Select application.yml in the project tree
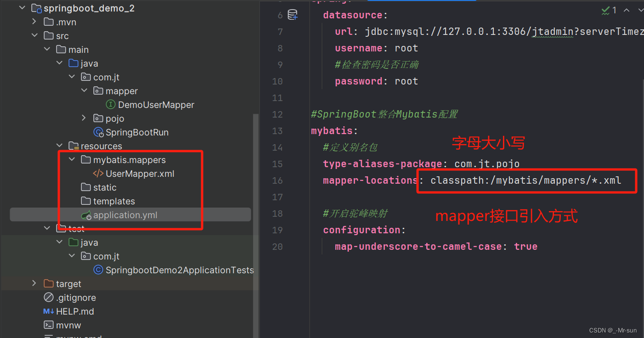Screen dimensions: 644x338 pyautogui.click(x=125, y=215)
